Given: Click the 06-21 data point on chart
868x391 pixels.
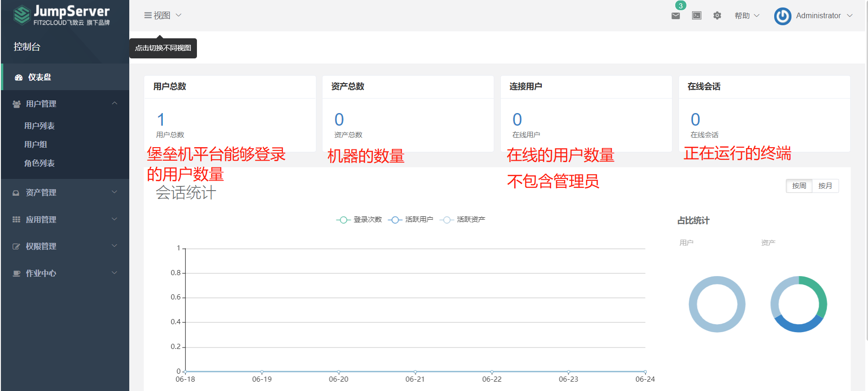Looking at the screenshot, I should [x=415, y=372].
